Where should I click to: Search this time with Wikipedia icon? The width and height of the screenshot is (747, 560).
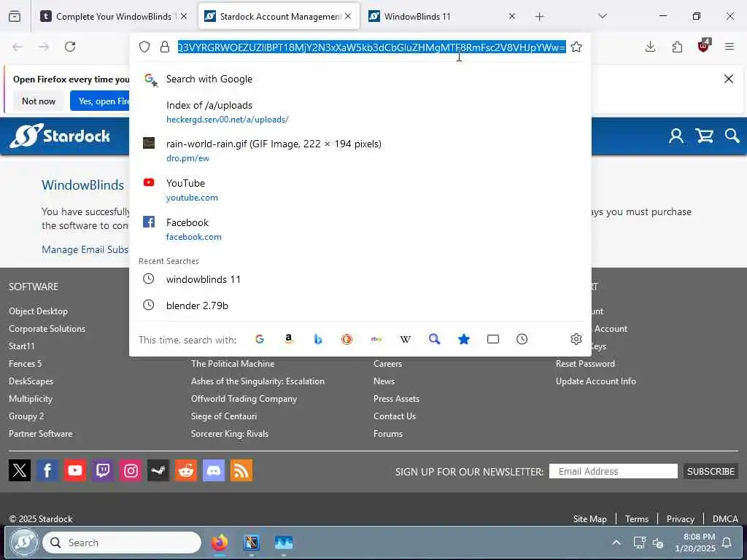[406, 339]
